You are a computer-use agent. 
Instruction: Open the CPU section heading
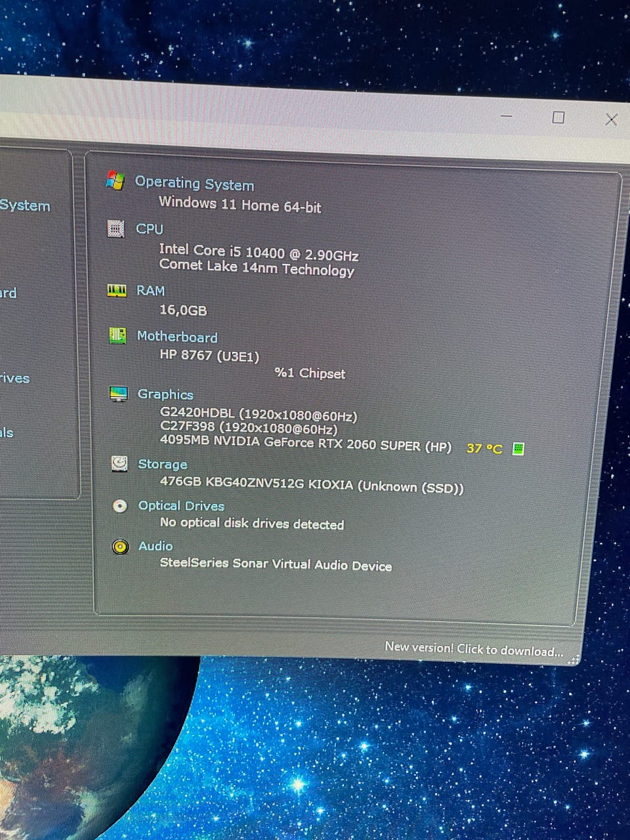[x=150, y=228]
